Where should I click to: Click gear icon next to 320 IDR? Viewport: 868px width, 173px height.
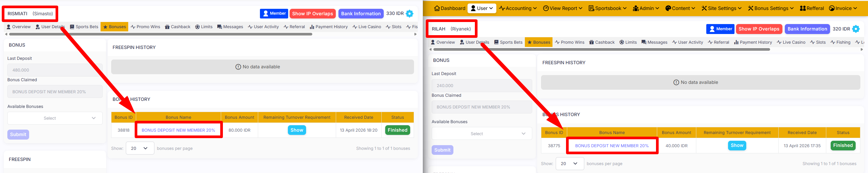856,29
